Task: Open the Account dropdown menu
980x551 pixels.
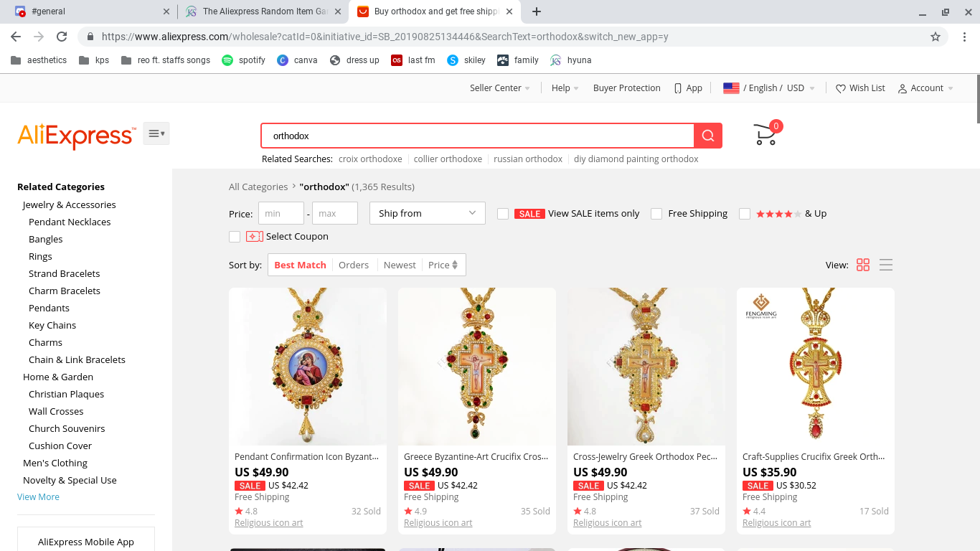Action: point(926,88)
